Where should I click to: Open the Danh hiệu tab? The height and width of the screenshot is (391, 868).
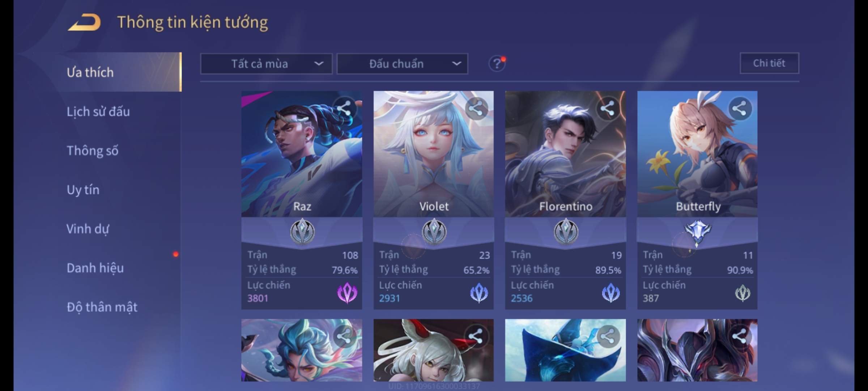tap(95, 268)
